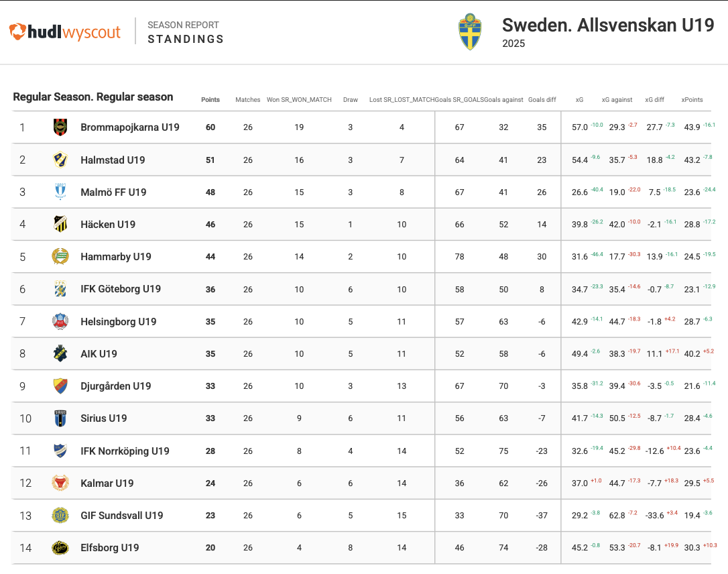The width and height of the screenshot is (728, 574).
Task: Click the Djurgården U19 team crest
Action: coord(60,386)
